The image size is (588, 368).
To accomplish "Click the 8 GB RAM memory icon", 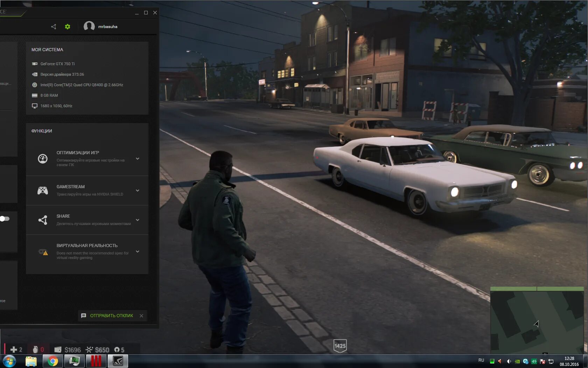I will [35, 95].
